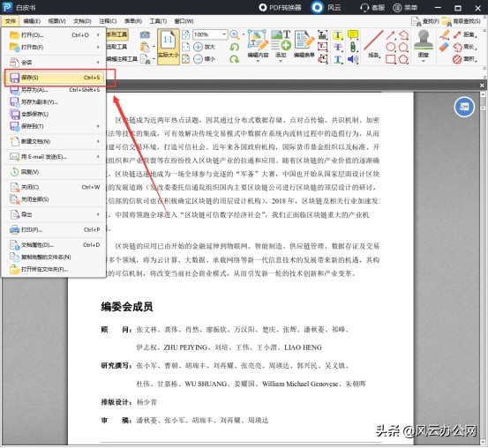Viewport: 488px width, 448px height.
Task: Click the 编辑内容 edit content icon
Action: 258,41
